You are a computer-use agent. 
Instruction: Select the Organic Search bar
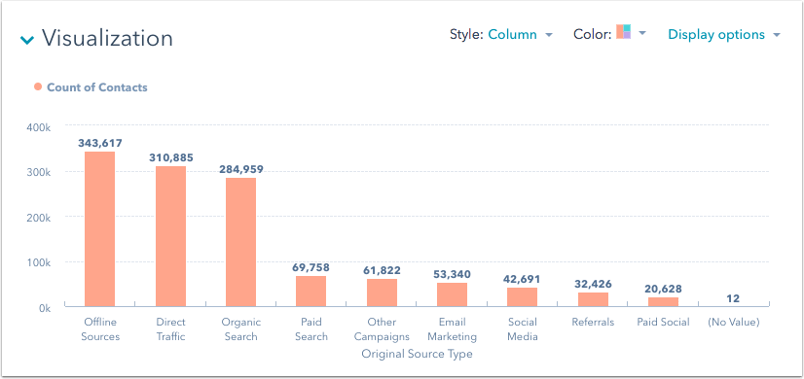pyautogui.click(x=241, y=242)
